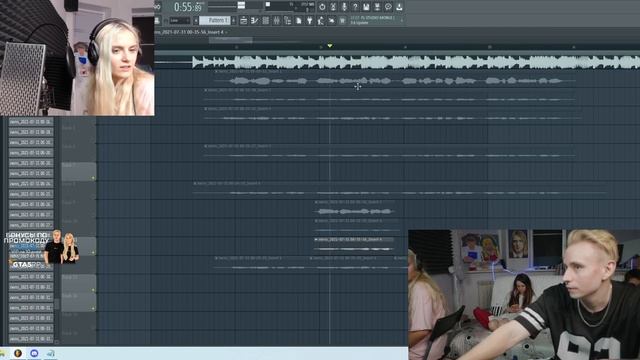Click the render-to-audio icon beside save

[x=377, y=7]
